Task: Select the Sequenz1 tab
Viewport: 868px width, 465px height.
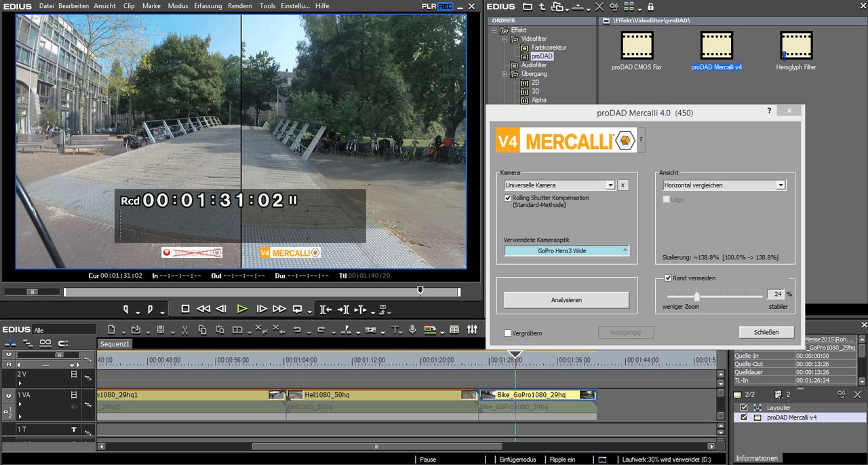Action: tap(115, 344)
